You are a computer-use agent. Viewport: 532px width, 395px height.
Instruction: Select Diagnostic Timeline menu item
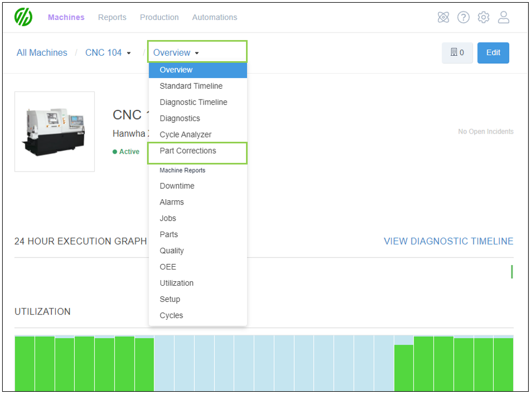pyautogui.click(x=198, y=102)
